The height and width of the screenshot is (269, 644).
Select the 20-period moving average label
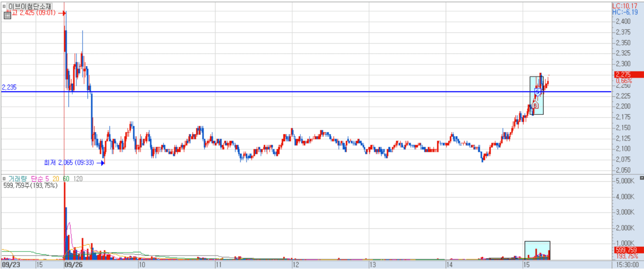click(55, 179)
